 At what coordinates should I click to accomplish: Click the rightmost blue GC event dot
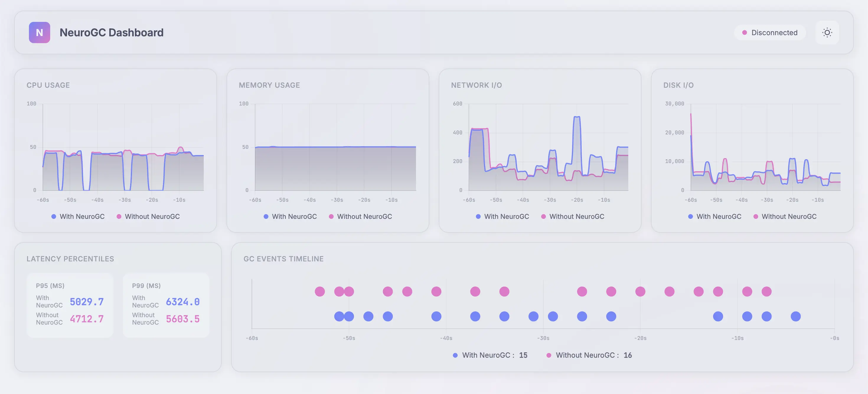[796, 316]
